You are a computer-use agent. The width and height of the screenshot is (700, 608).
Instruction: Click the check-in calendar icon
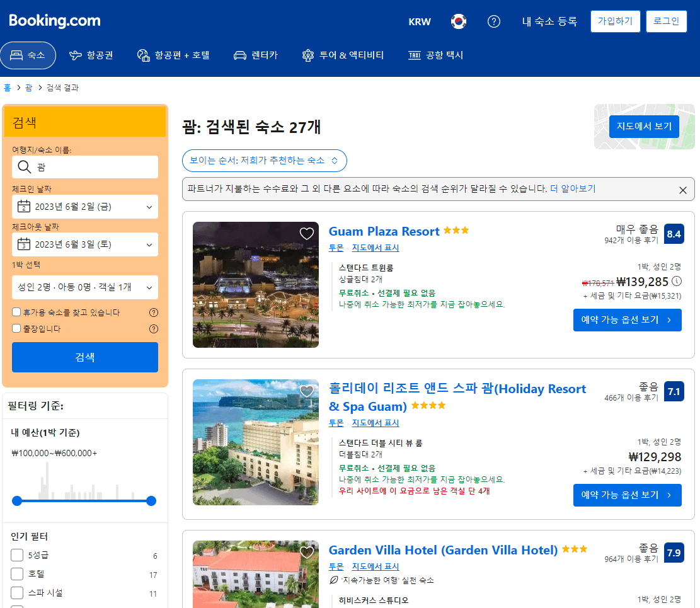pos(24,207)
